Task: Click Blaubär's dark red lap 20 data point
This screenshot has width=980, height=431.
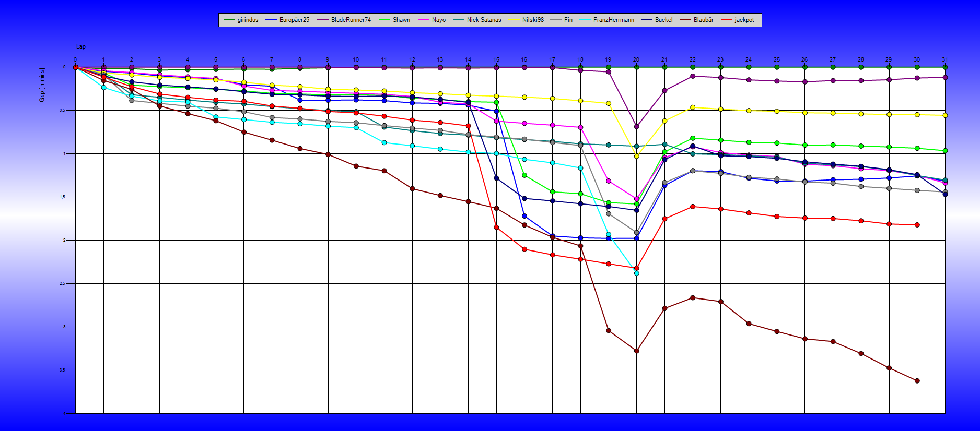Action: 636,351
